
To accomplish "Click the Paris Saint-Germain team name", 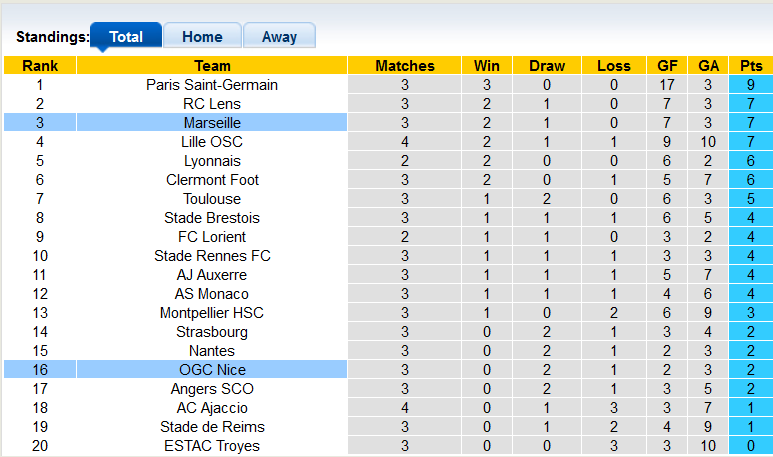I will tap(212, 85).
